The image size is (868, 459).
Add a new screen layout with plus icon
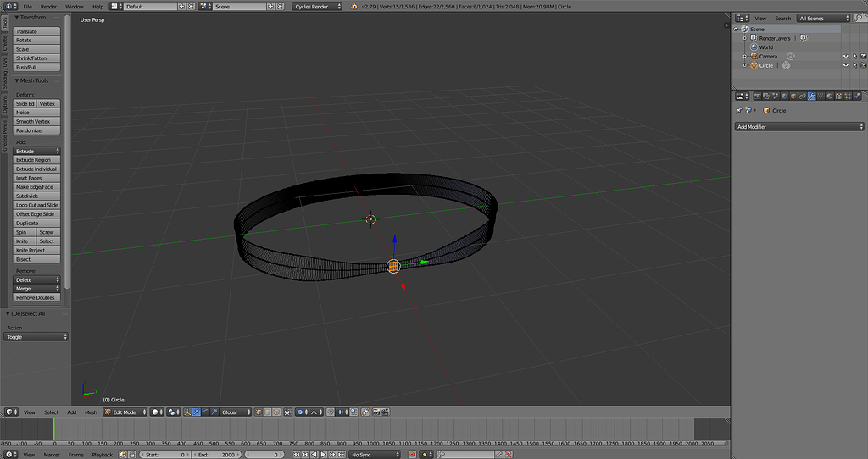[x=181, y=7]
